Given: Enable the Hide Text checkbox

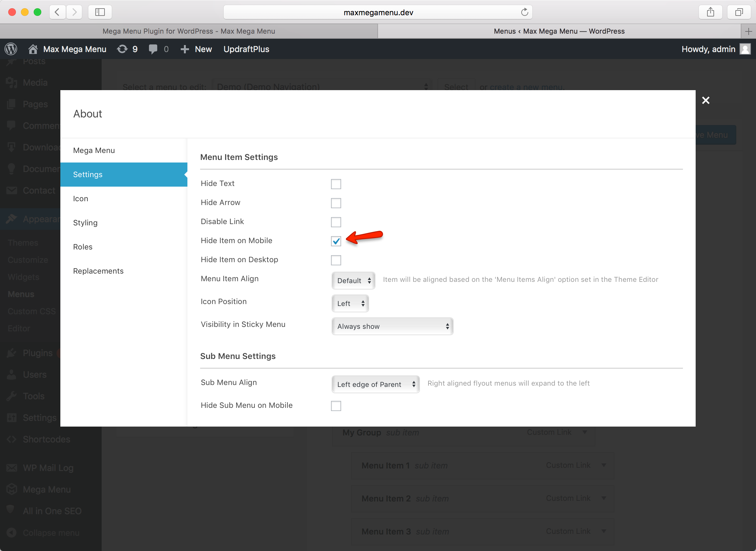Looking at the screenshot, I should 336,184.
